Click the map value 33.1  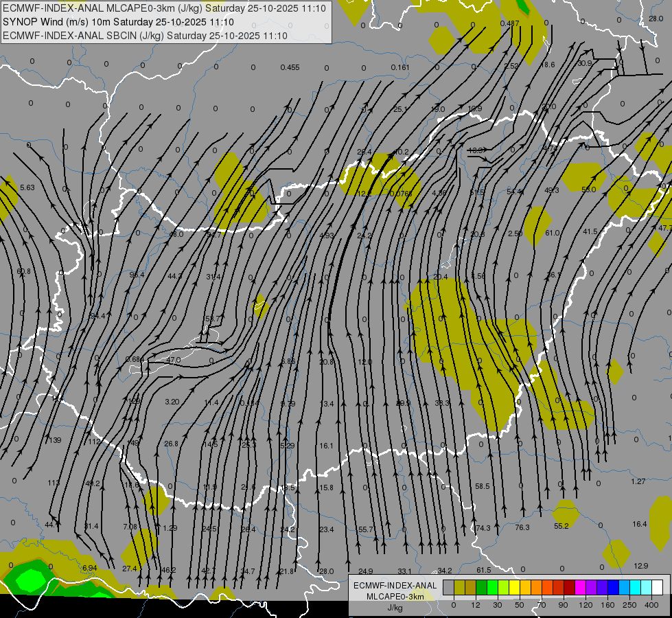tap(404, 571)
